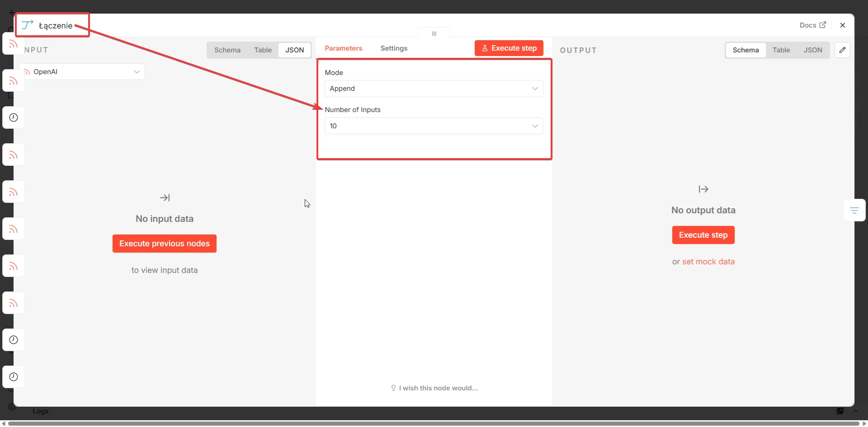Open the floating filter panel icon at right

point(854,211)
